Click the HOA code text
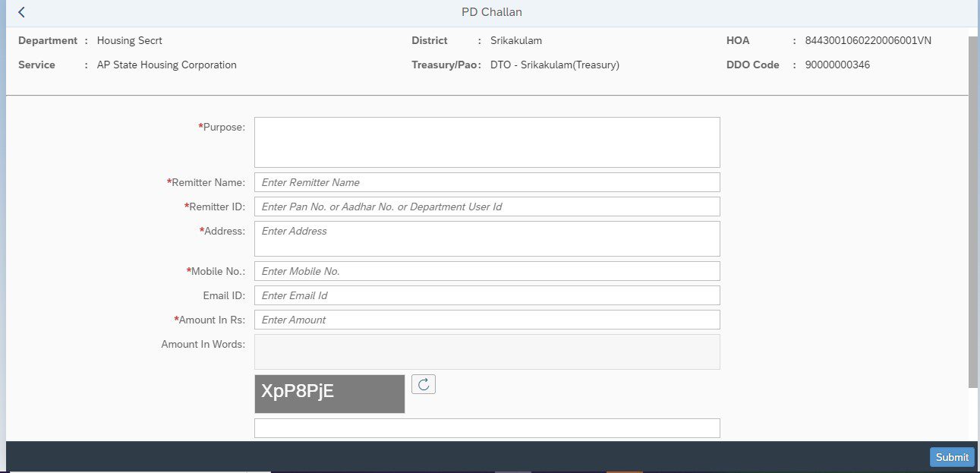This screenshot has height=473, width=980. click(868, 40)
